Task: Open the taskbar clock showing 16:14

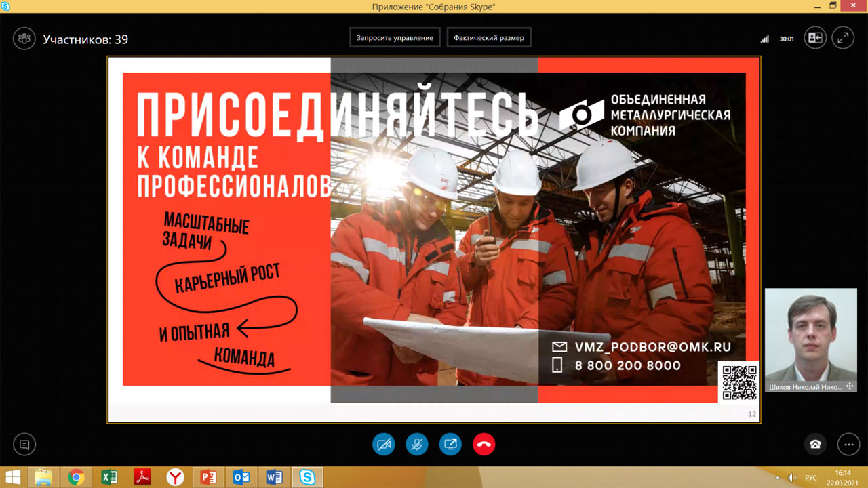Action: pyautogui.click(x=843, y=478)
